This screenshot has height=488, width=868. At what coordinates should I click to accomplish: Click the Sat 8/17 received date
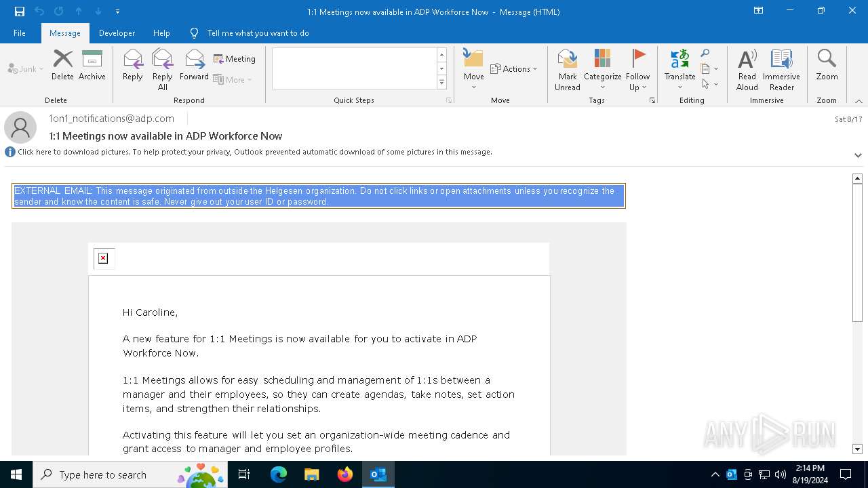(x=848, y=119)
